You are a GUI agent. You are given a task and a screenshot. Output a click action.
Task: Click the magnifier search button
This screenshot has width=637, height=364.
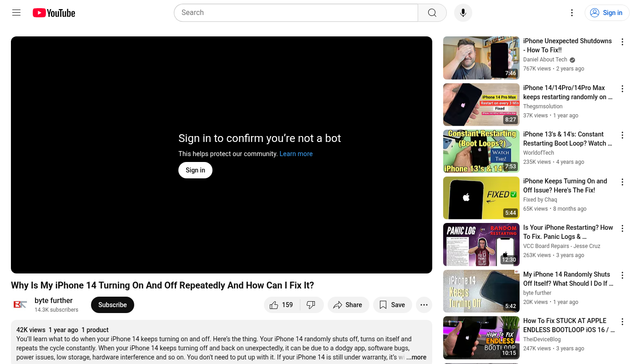[432, 13]
